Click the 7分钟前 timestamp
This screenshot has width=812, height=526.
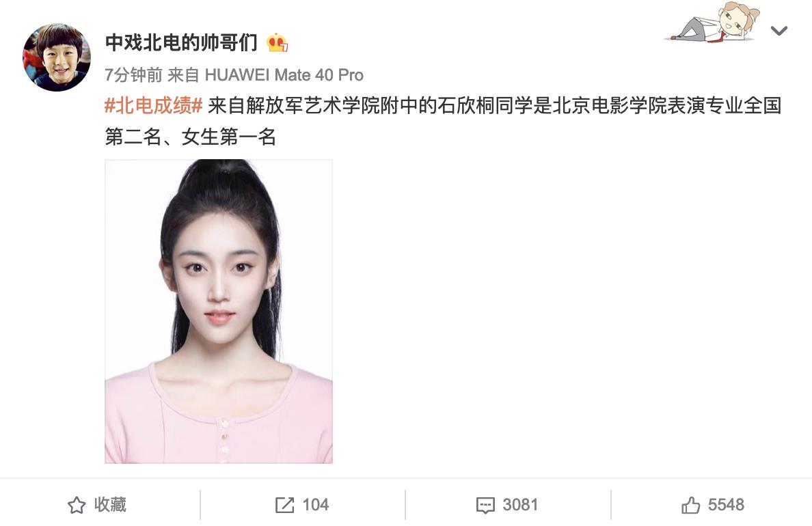pyautogui.click(x=133, y=75)
